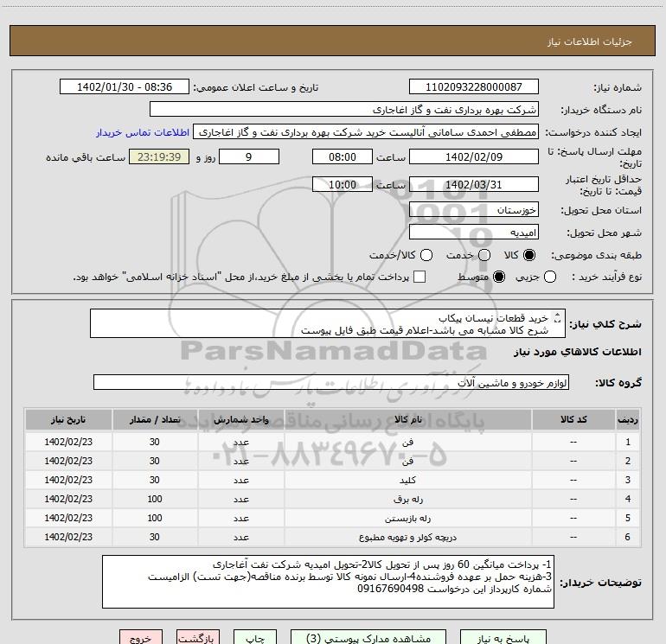Click quantity 100 in the رله برق row
Screen dimensions: 666x644
coord(155,499)
